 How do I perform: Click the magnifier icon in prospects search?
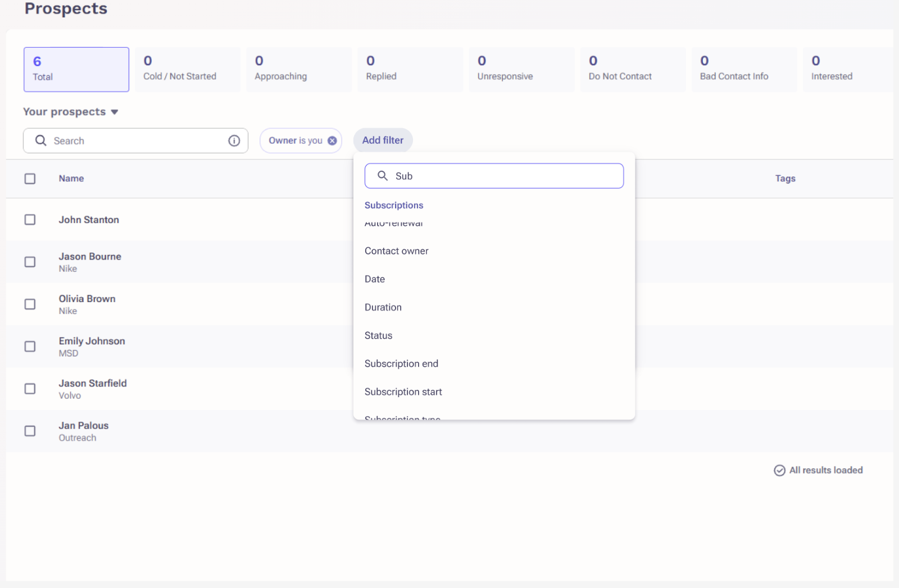(x=41, y=140)
